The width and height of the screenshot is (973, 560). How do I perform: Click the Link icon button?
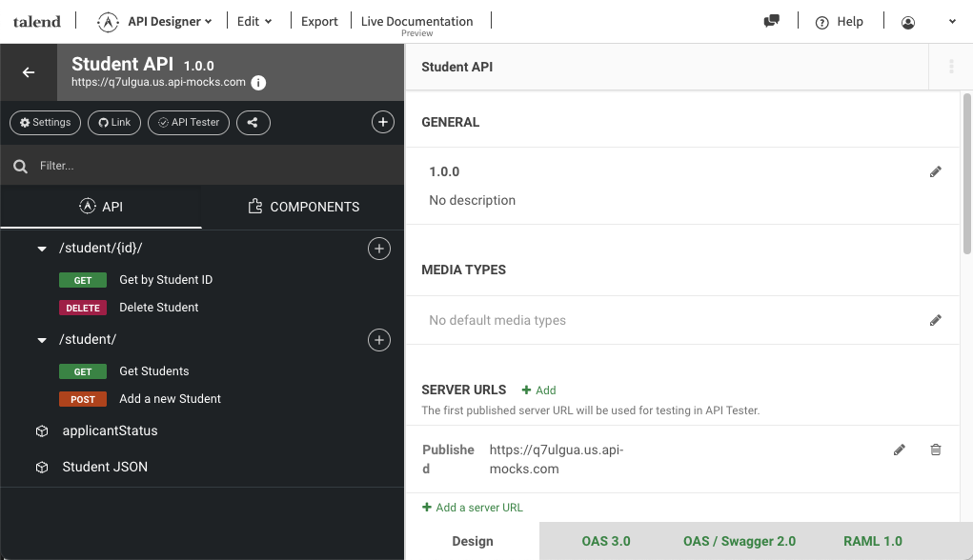click(113, 122)
